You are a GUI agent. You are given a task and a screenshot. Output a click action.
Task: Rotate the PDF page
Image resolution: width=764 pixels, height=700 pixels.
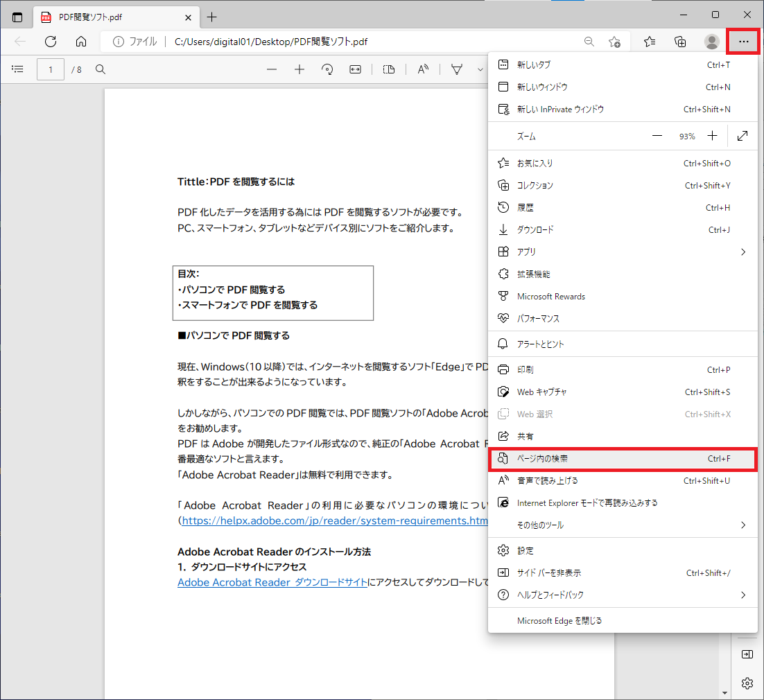coord(327,70)
